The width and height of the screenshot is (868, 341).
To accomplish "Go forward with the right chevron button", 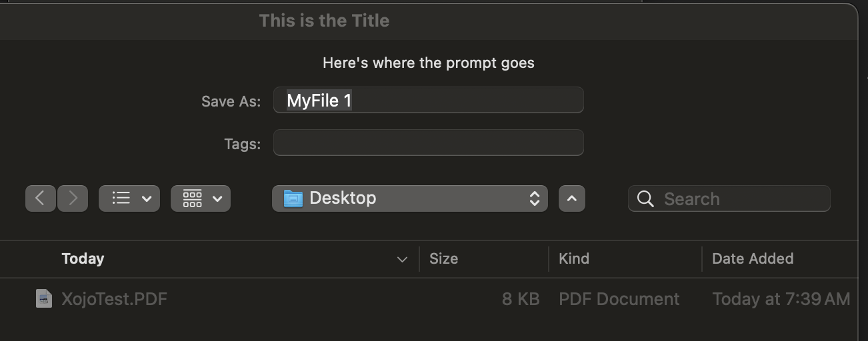I will tap(73, 198).
